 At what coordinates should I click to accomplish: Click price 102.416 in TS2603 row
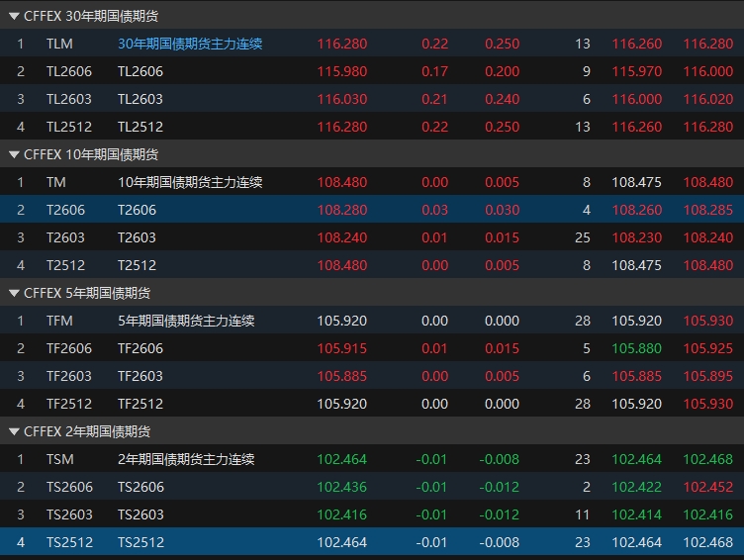pos(342,514)
